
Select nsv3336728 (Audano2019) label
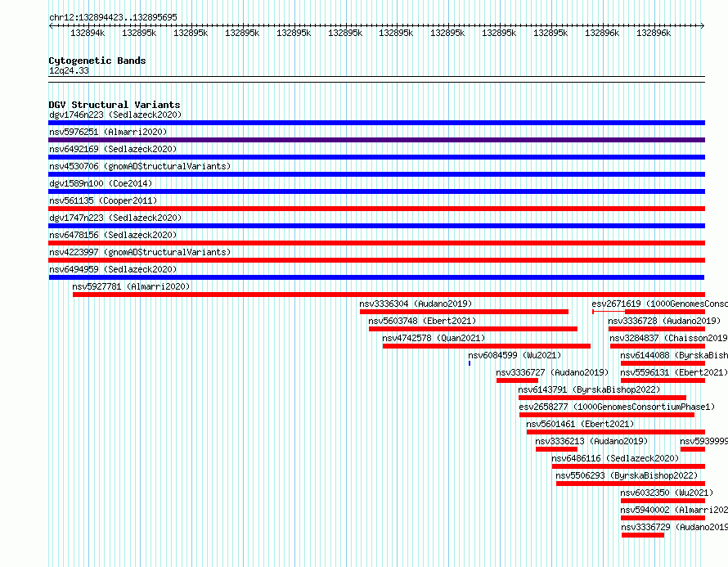point(664,321)
